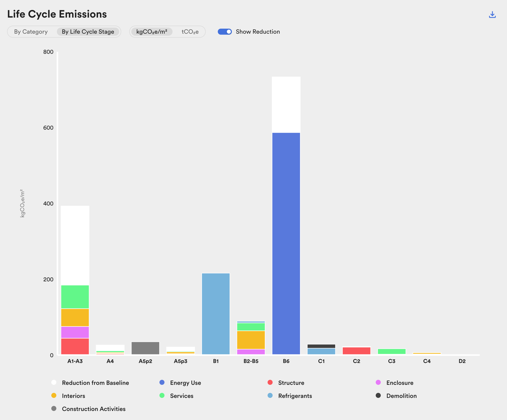Click the Life Cycle Emissions heading
Viewport: 507px width, 420px height.
[x=57, y=14]
